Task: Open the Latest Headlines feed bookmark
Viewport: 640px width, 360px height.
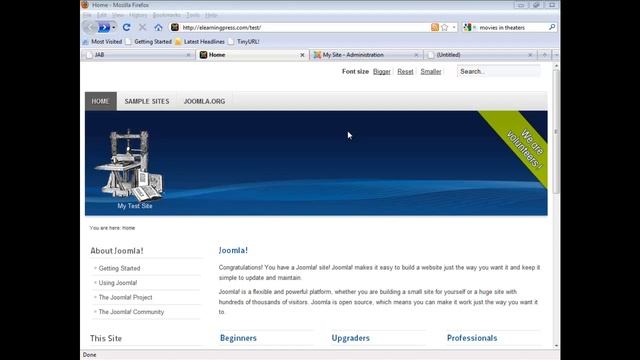Action: (200, 42)
